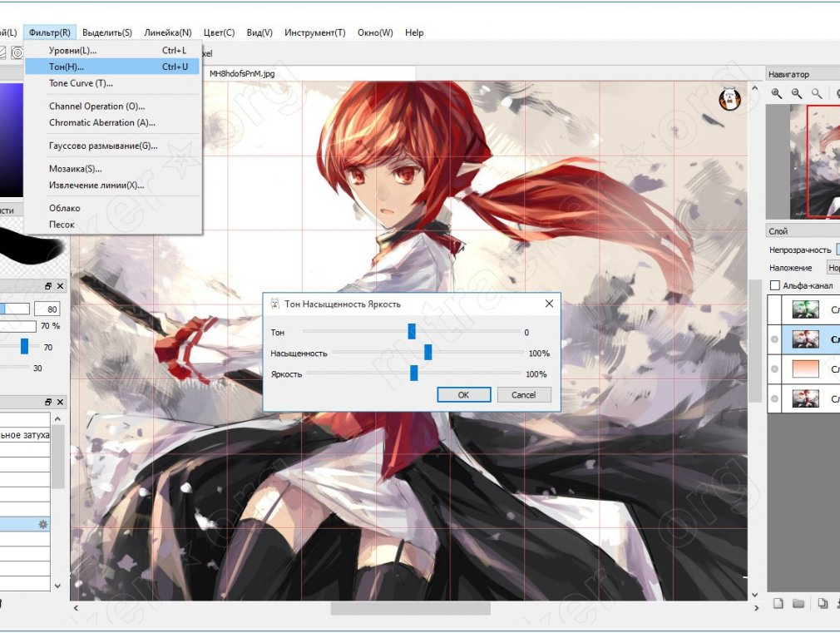Create a new layer with the blank page icon
Image resolution: width=840 pixels, height=633 pixels.
coord(778,604)
